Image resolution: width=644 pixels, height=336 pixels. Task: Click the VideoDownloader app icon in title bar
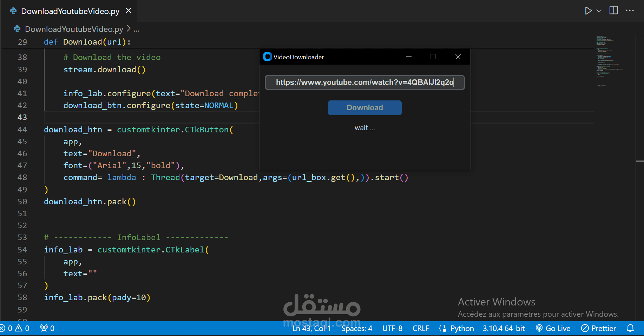(x=268, y=57)
